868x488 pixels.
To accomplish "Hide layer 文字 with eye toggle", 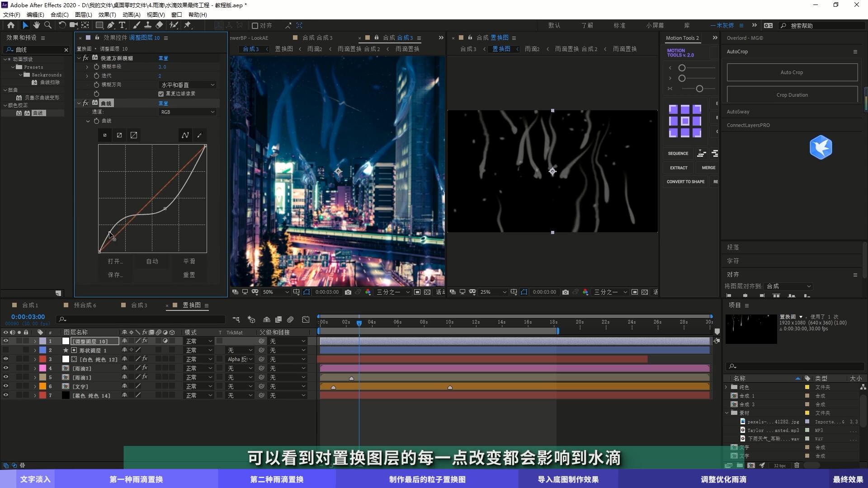I will (5, 386).
